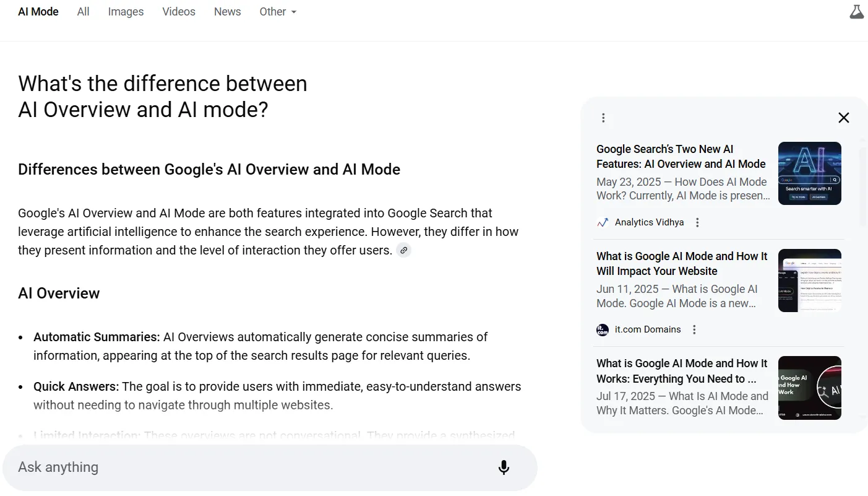Viewport: 868px width, 496px height.
Task: Switch to the Videos tab
Action: (178, 11)
